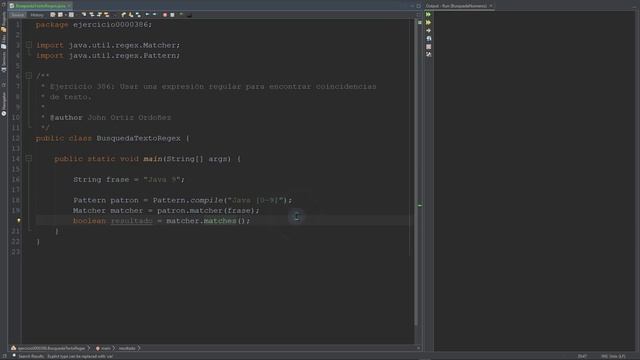The width and height of the screenshot is (640, 360).
Task: Click the Output settings icon below stop
Action: tap(428, 54)
